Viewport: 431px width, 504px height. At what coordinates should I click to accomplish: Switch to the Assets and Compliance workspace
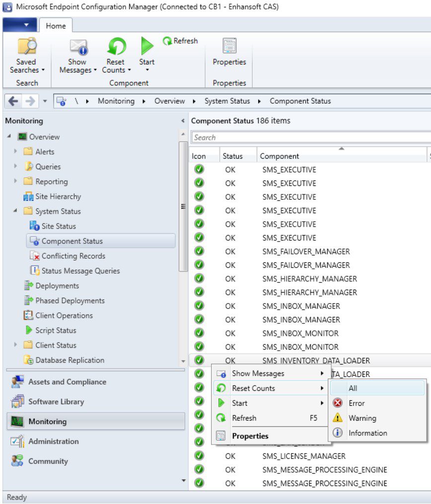[67, 382]
